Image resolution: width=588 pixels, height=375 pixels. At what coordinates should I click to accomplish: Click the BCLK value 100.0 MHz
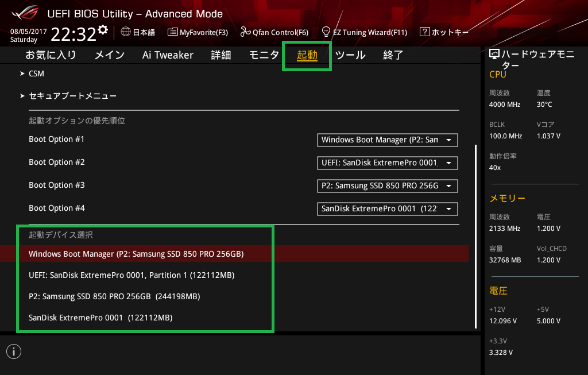pyautogui.click(x=505, y=136)
